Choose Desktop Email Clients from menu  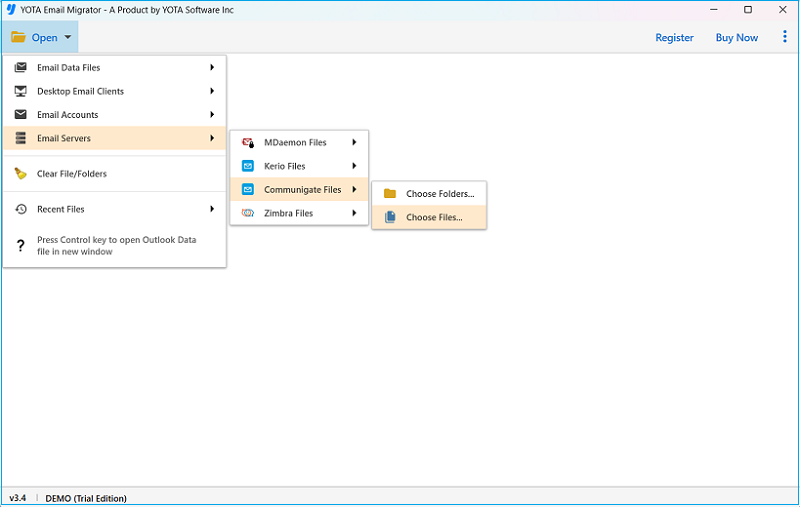click(x=80, y=91)
